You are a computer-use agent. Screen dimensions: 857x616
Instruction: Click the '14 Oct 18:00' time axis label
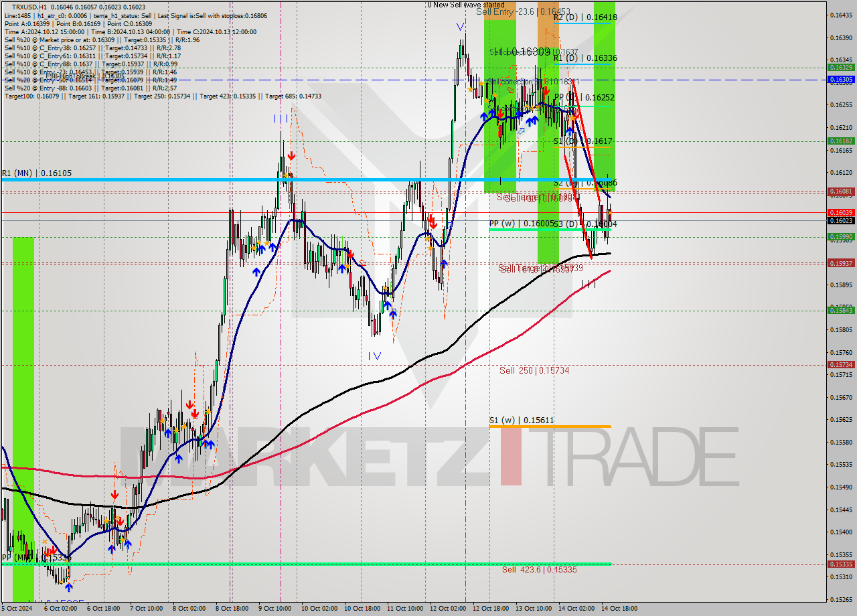tap(619, 609)
